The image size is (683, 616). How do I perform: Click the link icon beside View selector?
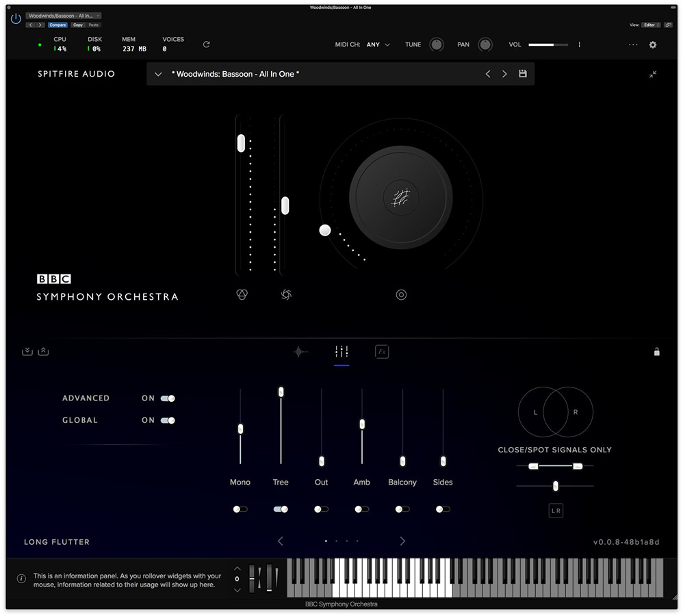point(668,25)
